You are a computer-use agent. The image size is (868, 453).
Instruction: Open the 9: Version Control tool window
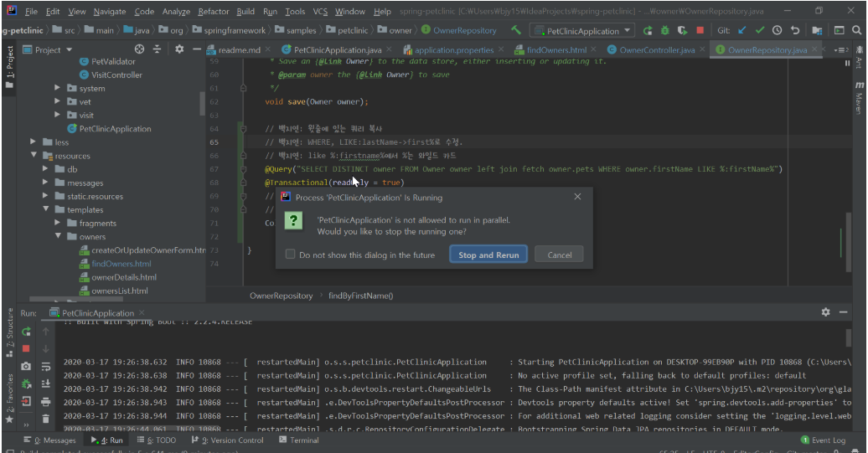[228, 440]
